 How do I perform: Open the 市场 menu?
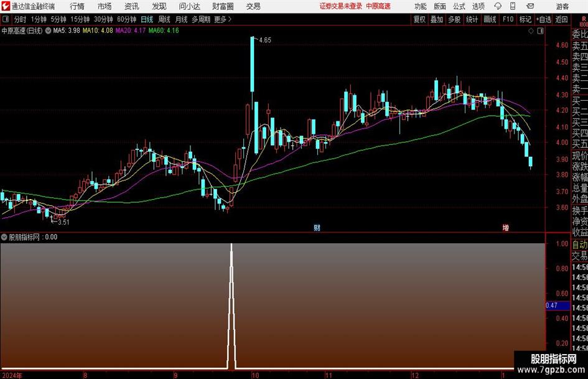tap(105, 6)
